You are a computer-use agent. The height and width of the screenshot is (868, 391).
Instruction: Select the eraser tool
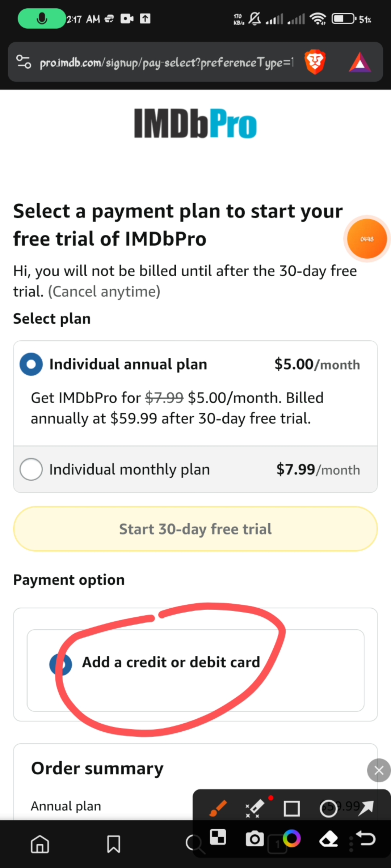click(x=328, y=839)
